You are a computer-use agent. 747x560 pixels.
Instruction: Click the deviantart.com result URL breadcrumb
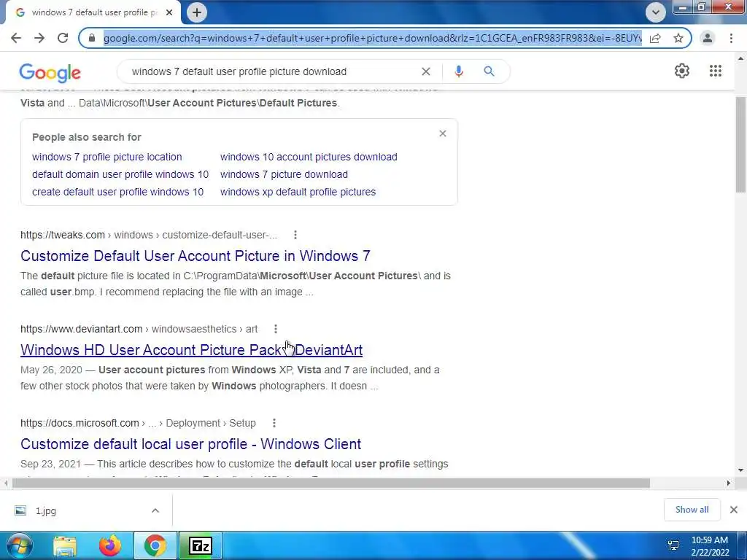[x=139, y=329]
